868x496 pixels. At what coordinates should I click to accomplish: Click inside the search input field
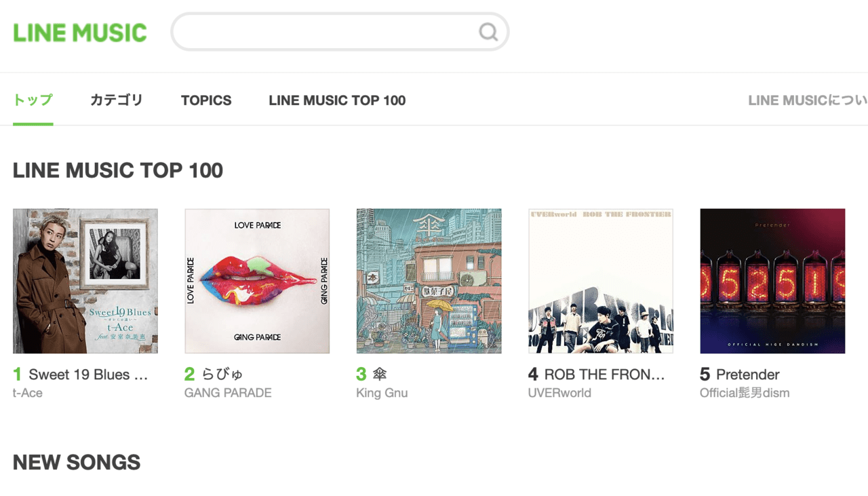coord(325,32)
